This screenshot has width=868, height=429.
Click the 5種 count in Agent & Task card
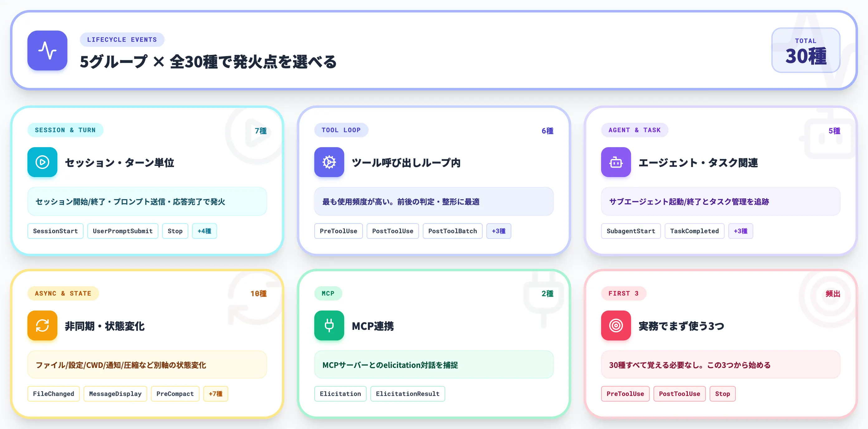click(834, 131)
